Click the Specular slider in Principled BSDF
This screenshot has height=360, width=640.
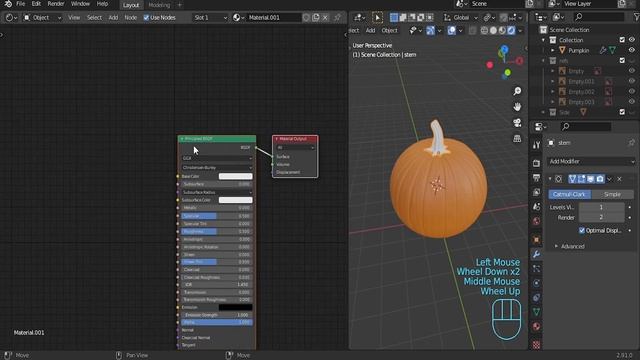217,216
